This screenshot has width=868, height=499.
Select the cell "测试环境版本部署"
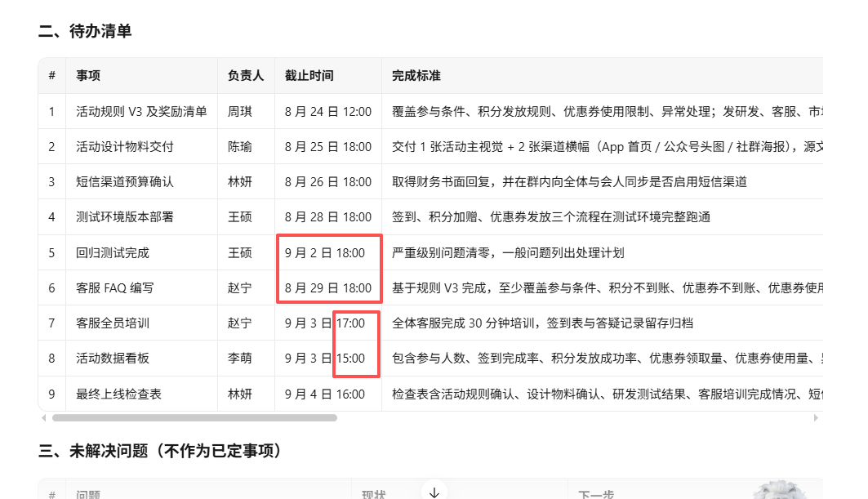coord(125,217)
